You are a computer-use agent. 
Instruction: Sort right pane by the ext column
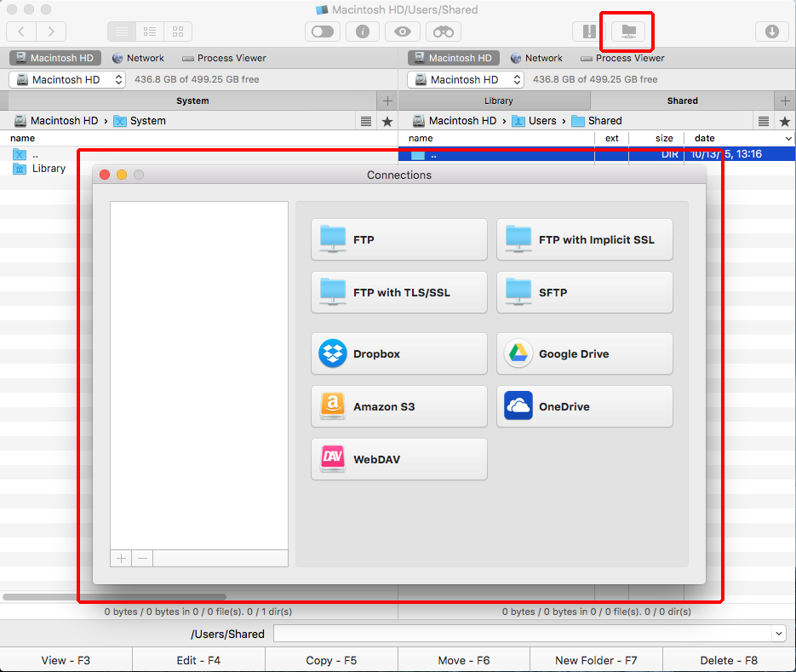(x=612, y=138)
